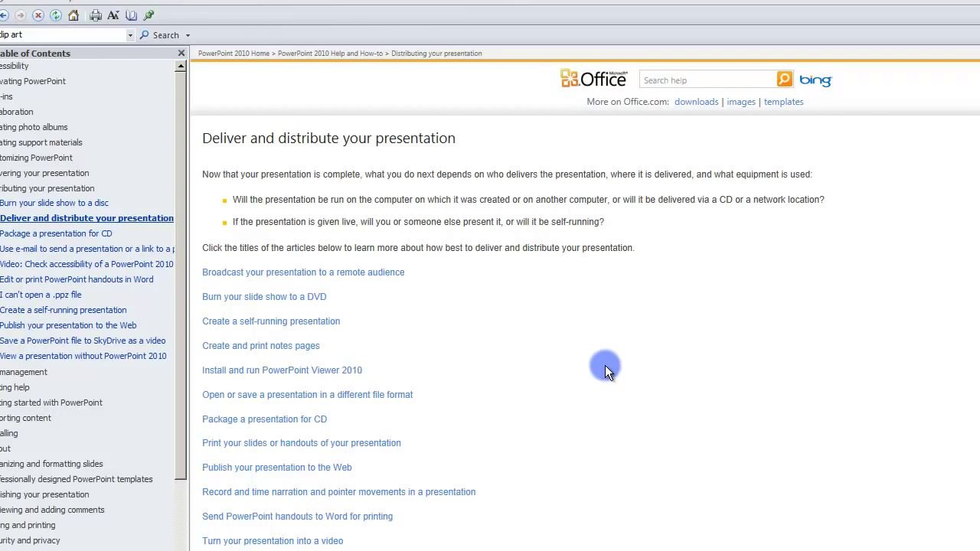
Task: Open article link 'Publish your presentation to the Web'
Action: pyautogui.click(x=277, y=468)
